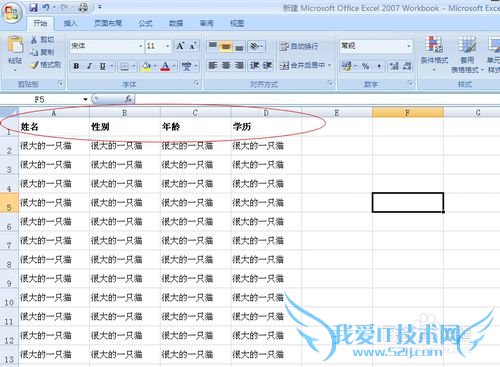
Task: Undo the last action
Action: tap(47, 7)
